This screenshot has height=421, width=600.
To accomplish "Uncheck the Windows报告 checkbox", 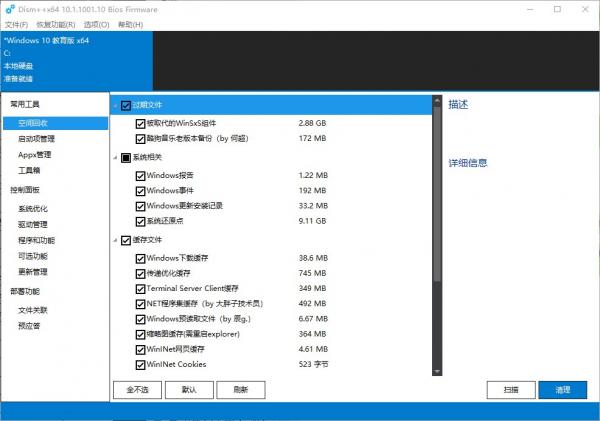I will [140, 176].
